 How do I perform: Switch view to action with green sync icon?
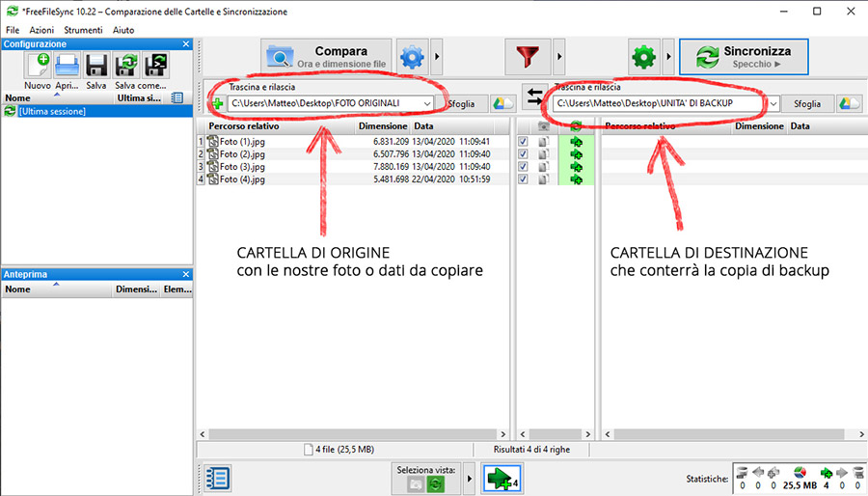click(436, 484)
